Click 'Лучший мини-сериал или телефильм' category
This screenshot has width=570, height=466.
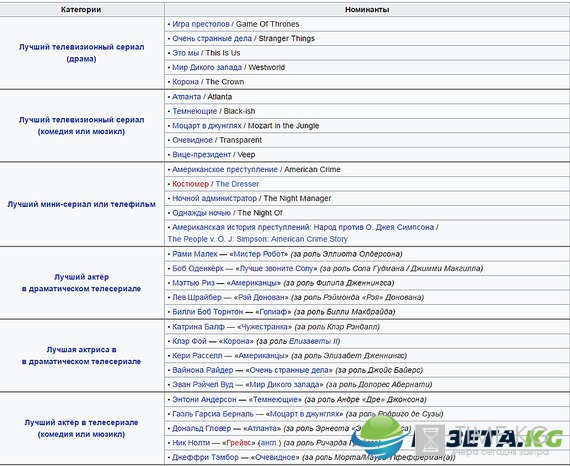click(x=81, y=204)
